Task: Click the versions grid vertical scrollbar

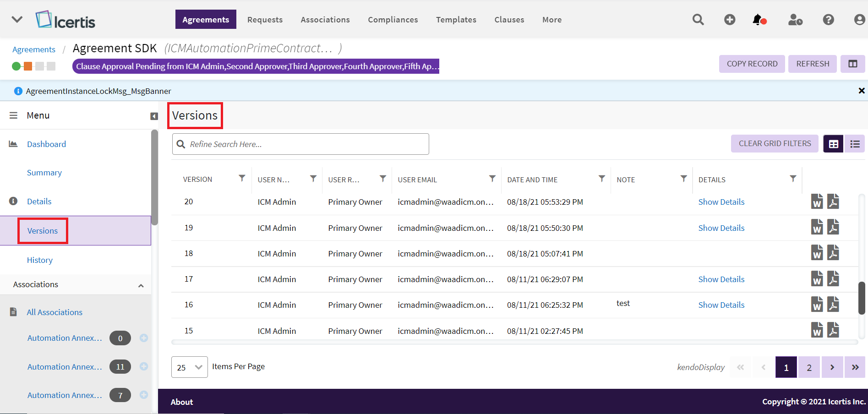Action: point(862,298)
